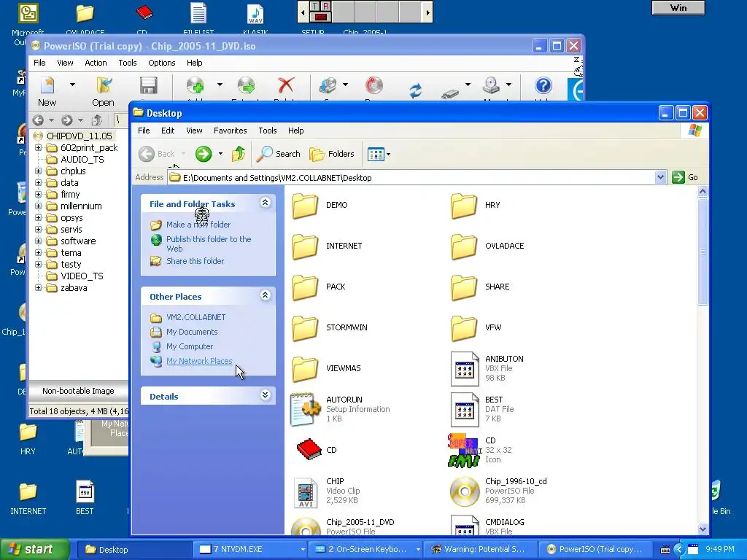Select the HRY folder in Desktop window
The image size is (747, 560).
click(x=464, y=205)
